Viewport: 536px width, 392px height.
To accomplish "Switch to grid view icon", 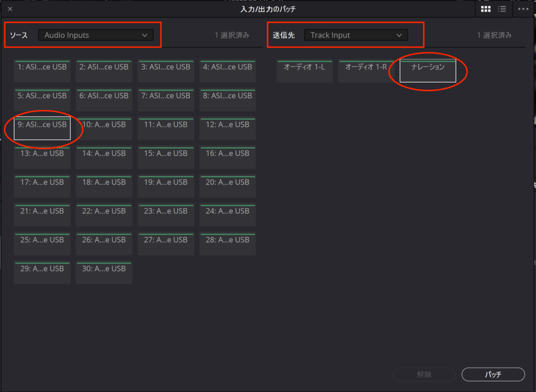I will tap(486, 9).
